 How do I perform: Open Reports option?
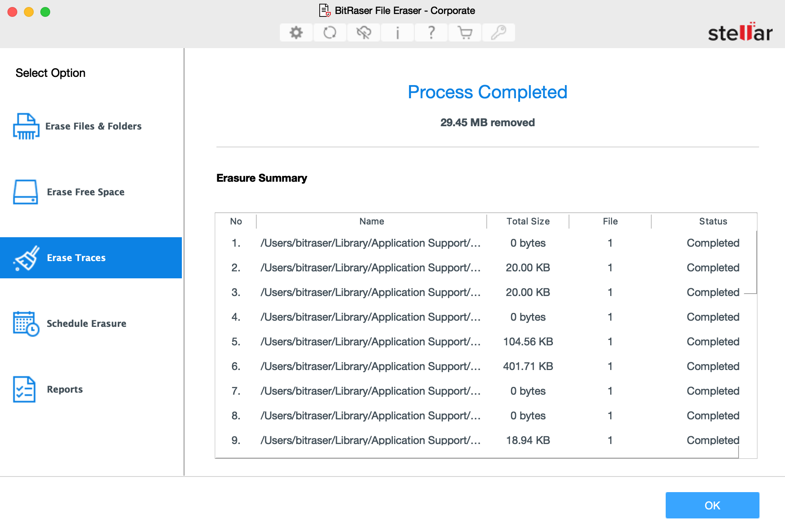click(91, 389)
